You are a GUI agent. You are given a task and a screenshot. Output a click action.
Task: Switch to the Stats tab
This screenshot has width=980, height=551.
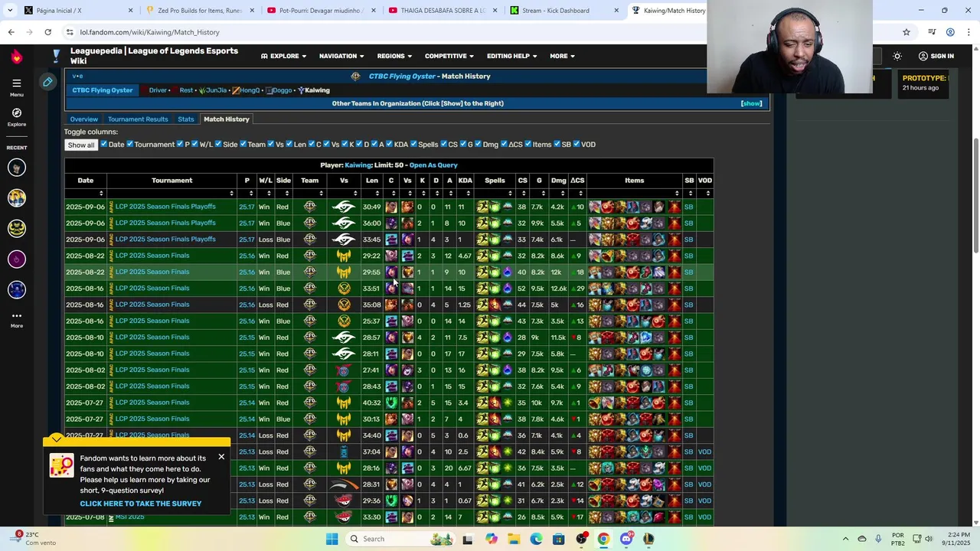tap(186, 119)
